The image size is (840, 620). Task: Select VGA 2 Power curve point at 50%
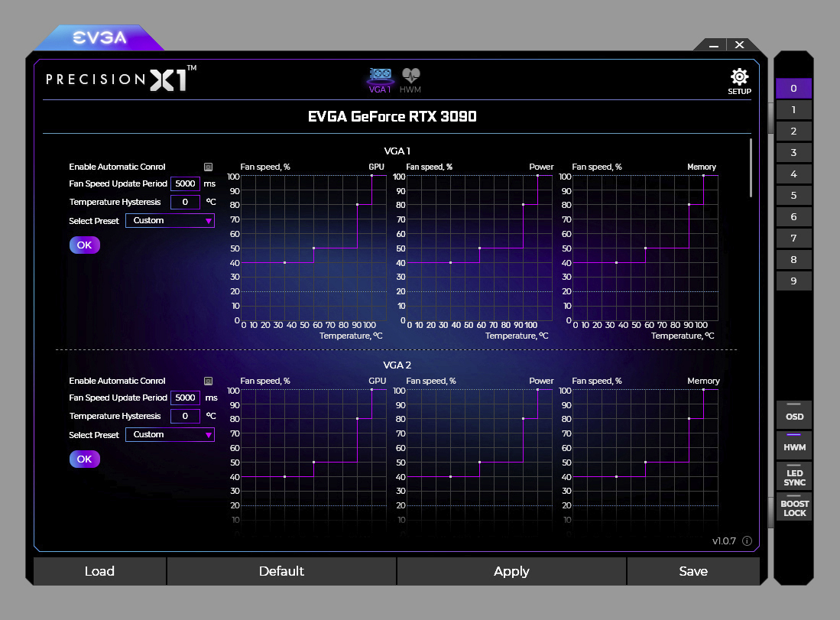[x=479, y=462]
